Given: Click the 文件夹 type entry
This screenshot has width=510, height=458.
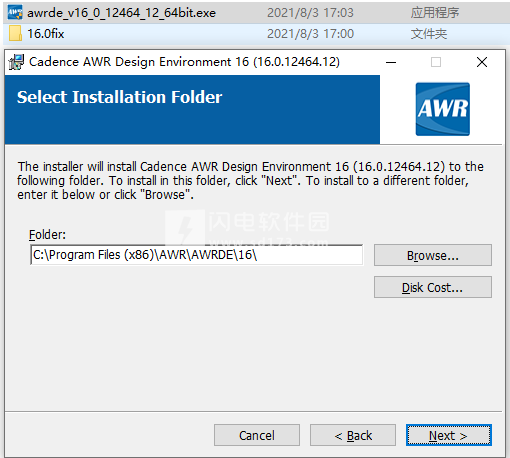Looking at the screenshot, I should [429, 34].
